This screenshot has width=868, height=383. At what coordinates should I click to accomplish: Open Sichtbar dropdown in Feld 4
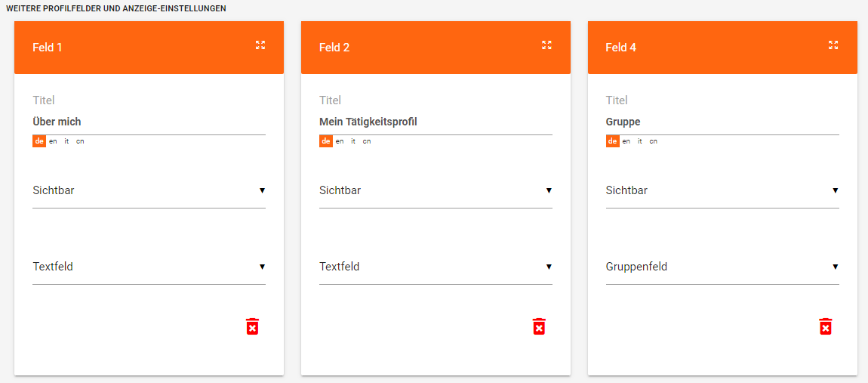tap(722, 190)
